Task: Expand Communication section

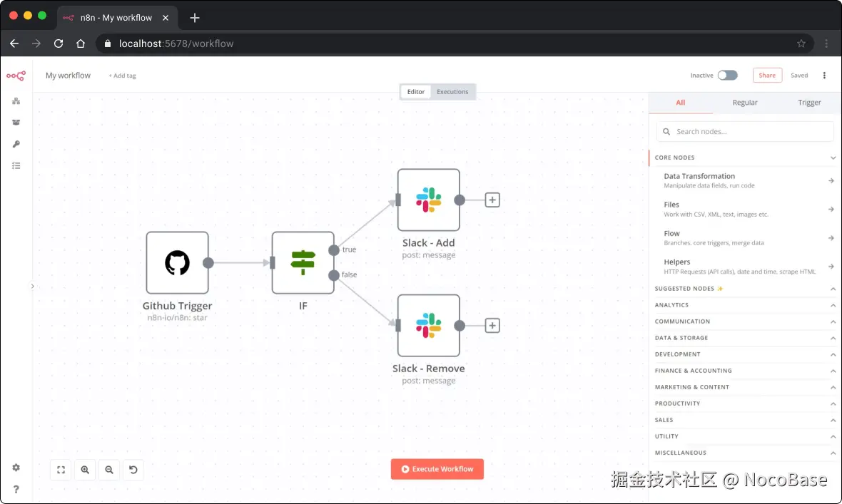Action: (745, 322)
